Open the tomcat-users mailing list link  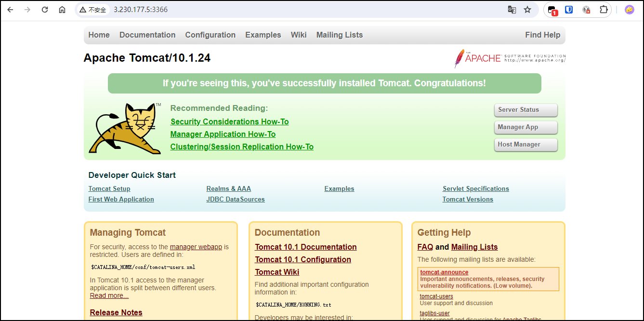point(436,296)
